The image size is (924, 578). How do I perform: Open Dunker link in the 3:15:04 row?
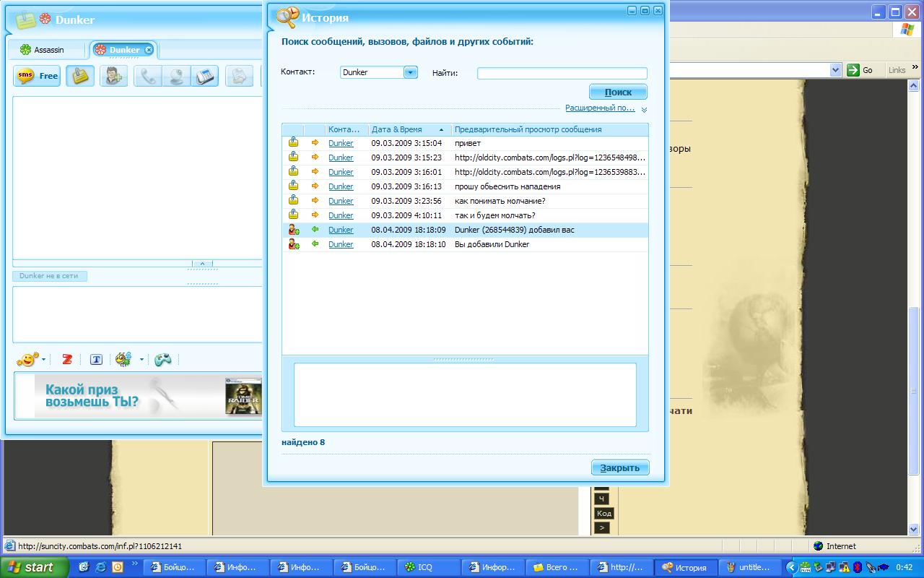click(x=341, y=143)
